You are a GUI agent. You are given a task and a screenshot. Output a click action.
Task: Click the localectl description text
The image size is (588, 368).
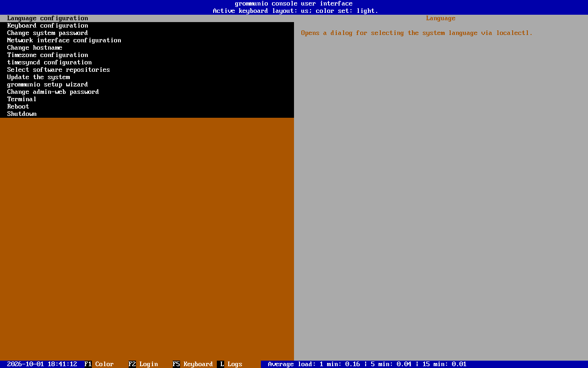coord(417,33)
